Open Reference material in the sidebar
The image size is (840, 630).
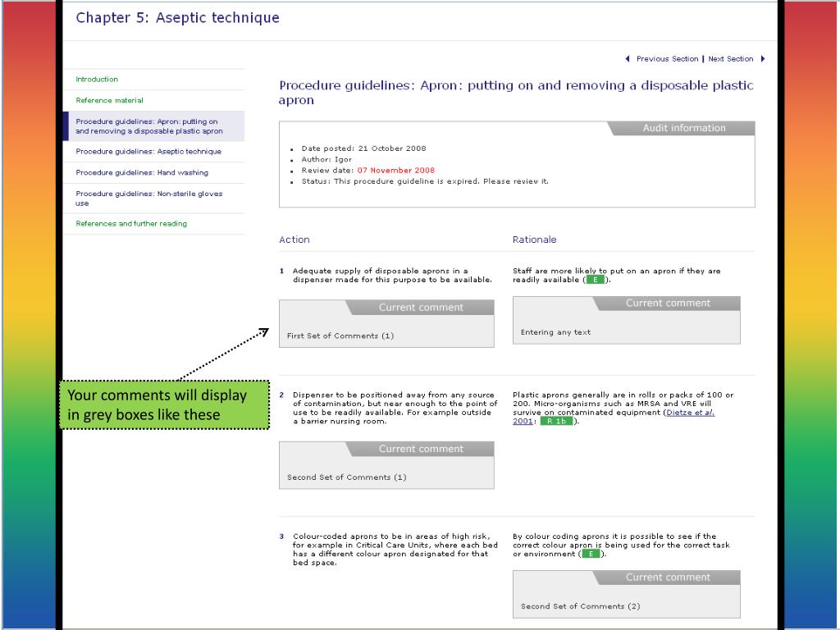click(x=109, y=100)
